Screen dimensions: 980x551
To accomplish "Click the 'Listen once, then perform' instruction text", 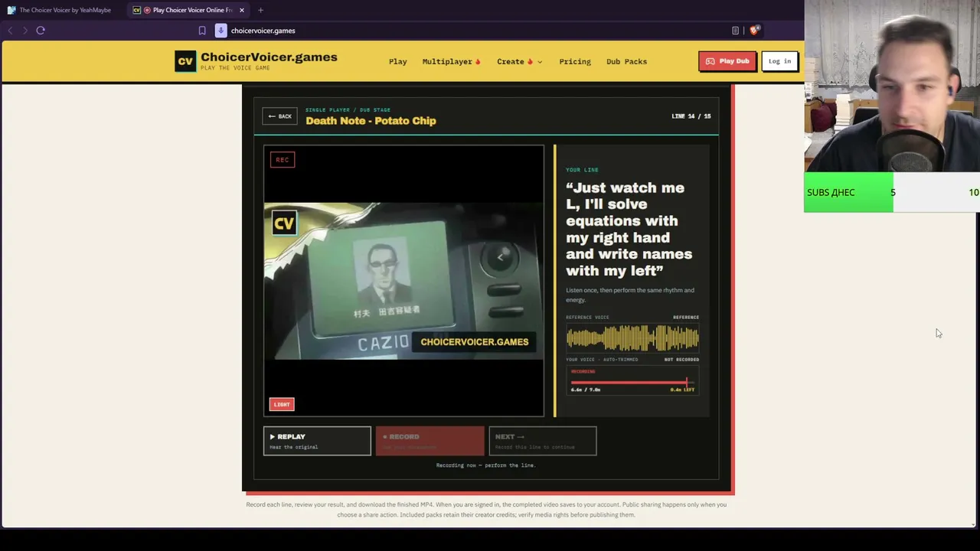I will click(x=630, y=295).
